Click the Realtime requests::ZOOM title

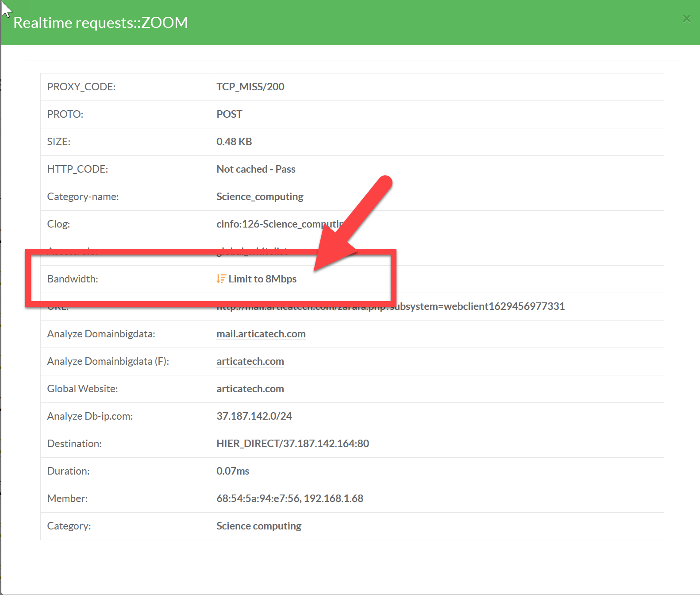pos(101,23)
